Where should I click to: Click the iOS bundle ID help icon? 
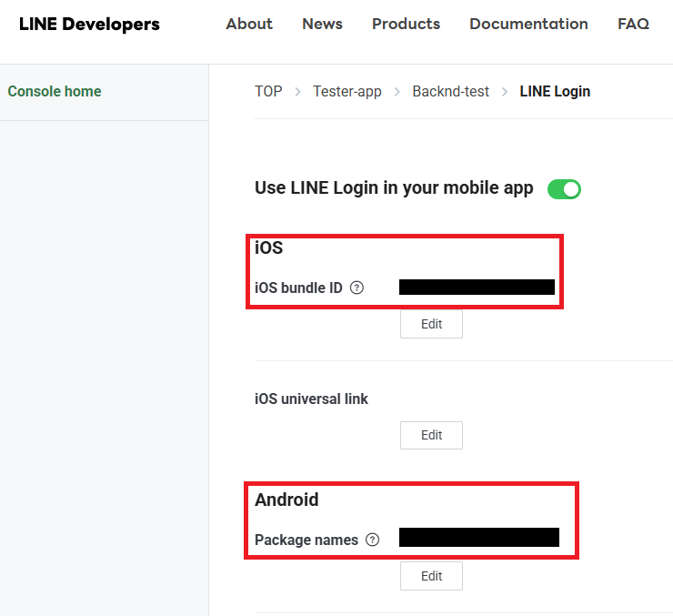pyautogui.click(x=357, y=288)
